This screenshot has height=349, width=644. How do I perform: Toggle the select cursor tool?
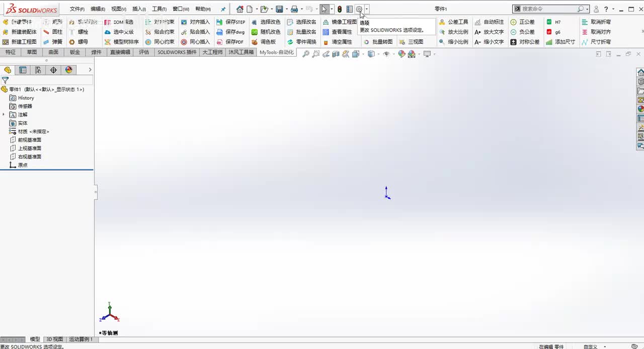[324, 9]
